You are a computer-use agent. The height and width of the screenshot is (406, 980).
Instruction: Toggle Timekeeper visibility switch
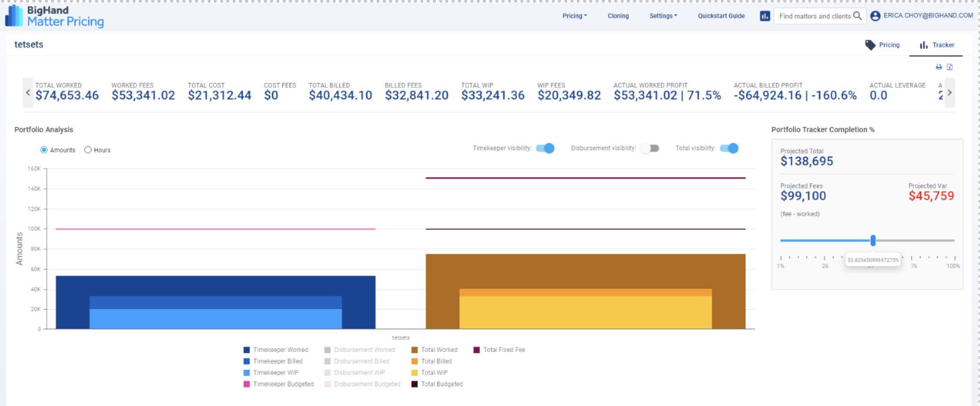[x=545, y=148]
